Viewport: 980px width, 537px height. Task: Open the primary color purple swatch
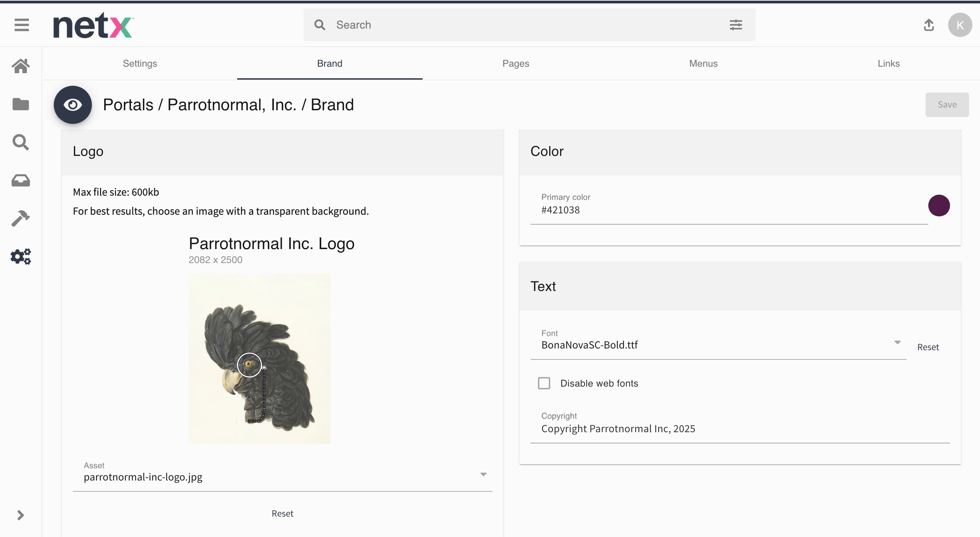point(938,206)
